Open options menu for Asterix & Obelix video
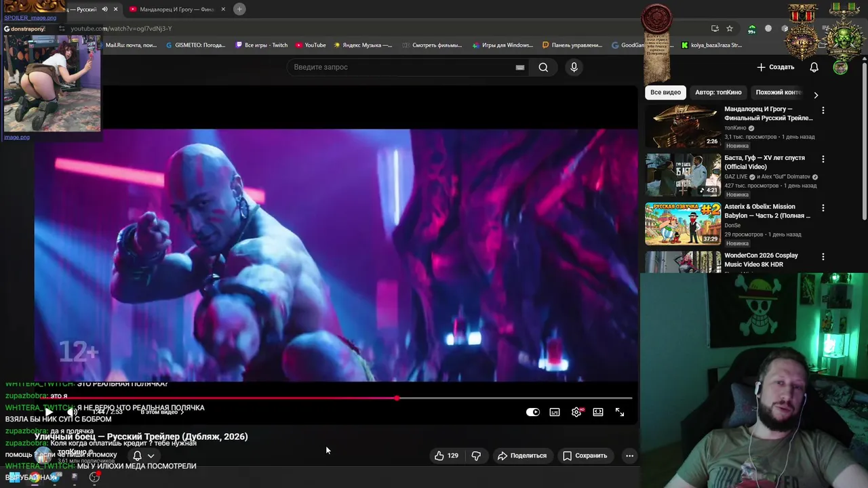 point(823,207)
